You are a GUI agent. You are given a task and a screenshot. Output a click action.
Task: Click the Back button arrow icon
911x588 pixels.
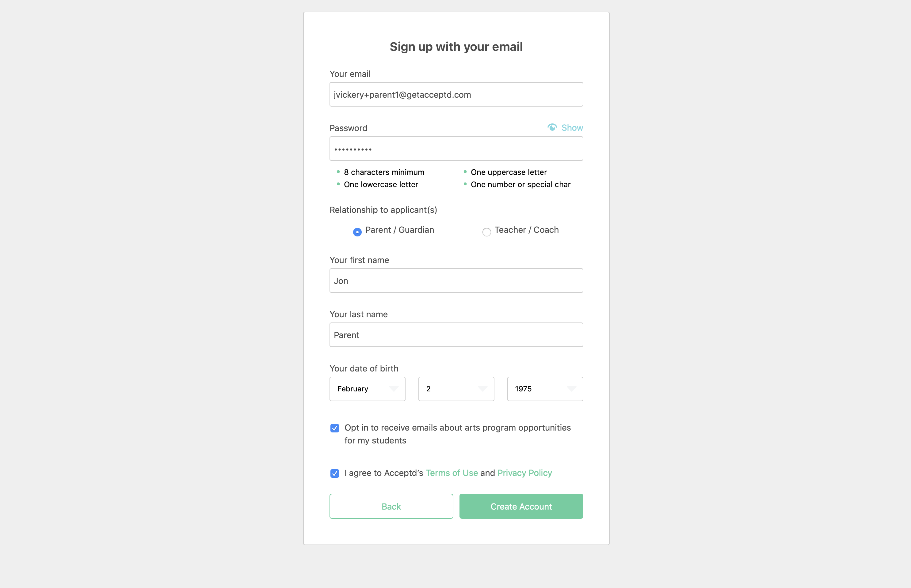[x=391, y=506]
